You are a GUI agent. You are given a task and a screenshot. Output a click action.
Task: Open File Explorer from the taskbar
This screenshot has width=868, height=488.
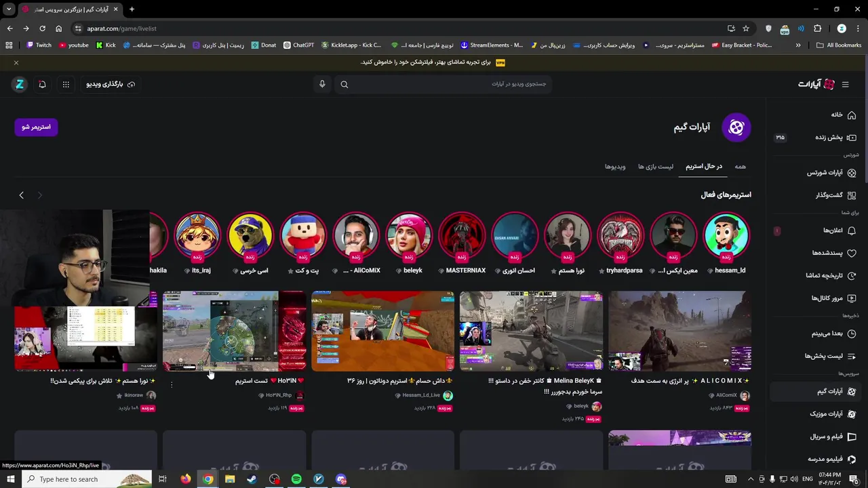pos(230,479)
